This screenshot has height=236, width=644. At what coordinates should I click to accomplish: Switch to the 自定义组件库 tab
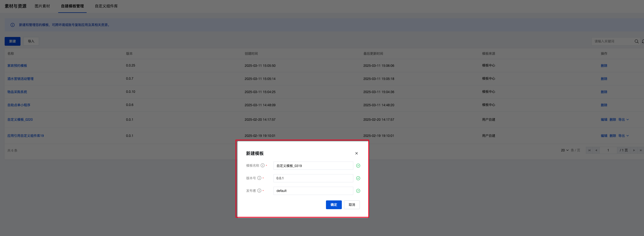(106, 6)
